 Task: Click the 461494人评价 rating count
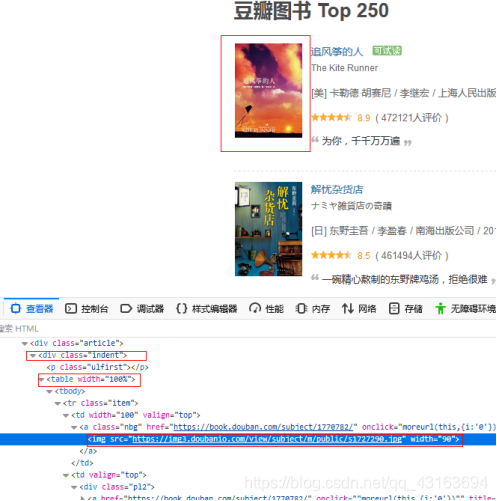[x=411, y=256]
